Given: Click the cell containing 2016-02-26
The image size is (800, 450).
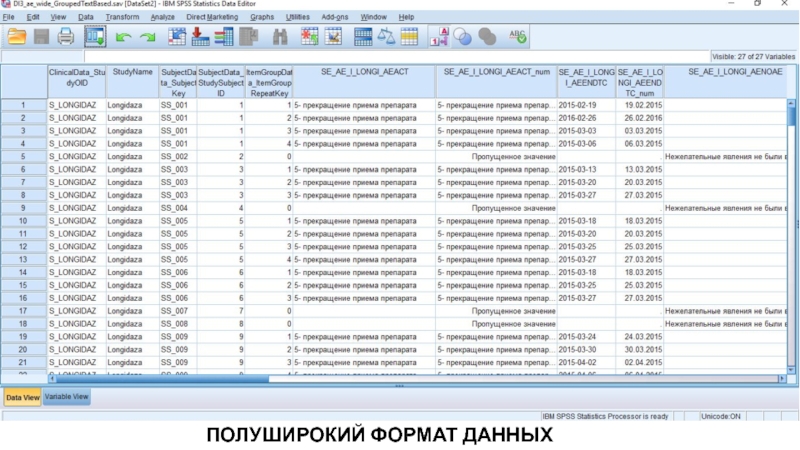Looking at the screenshot, I should 586,118.
